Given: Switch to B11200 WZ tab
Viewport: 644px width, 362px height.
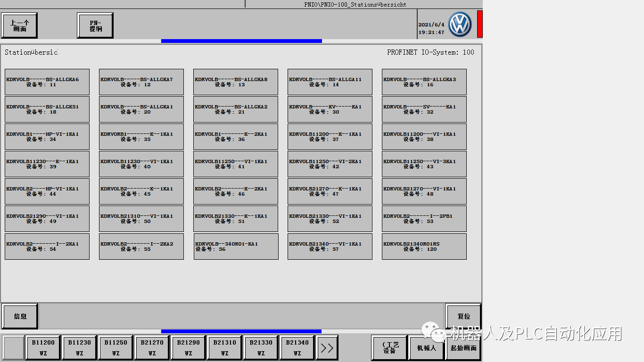Looking at the screenshot, I should coord(43,348).
